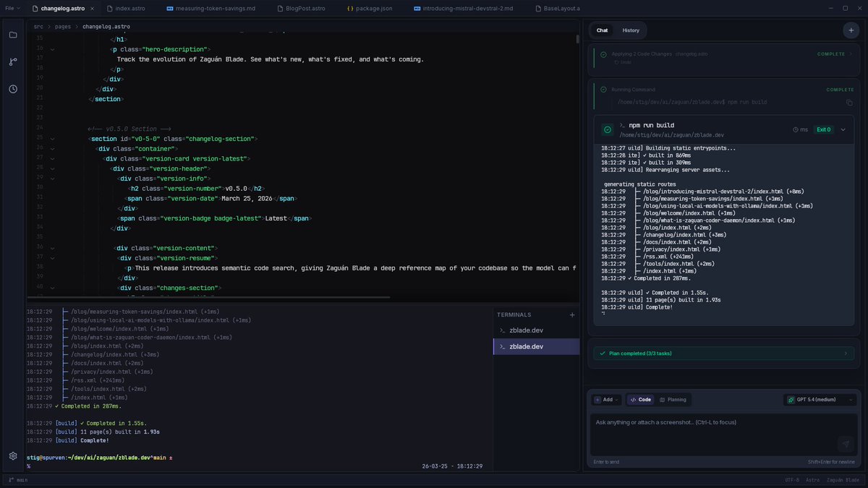Screen dimensions: 868x488
Task: Click the changelog.astro breadcrumb segment
Action: pyautogui.click(x=106, y=26)
